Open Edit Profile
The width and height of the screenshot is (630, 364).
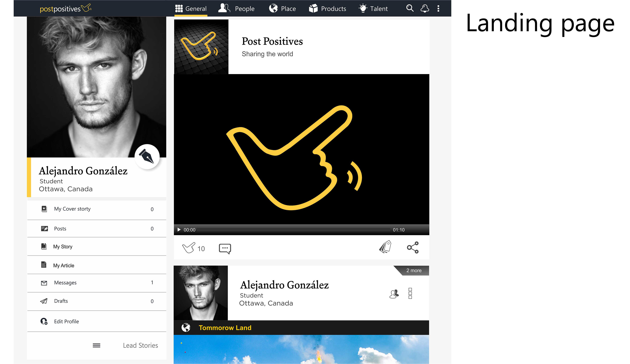coord(96,321)
